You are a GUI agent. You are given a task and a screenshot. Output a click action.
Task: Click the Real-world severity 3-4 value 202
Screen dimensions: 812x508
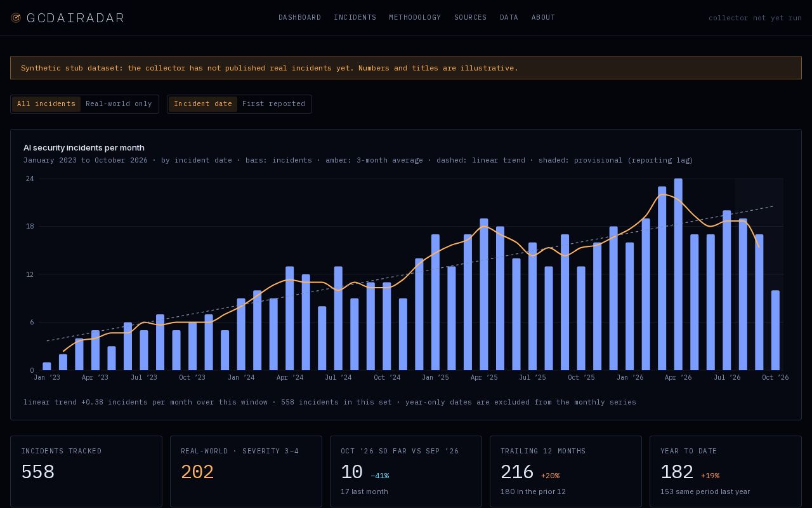point(197,472)
